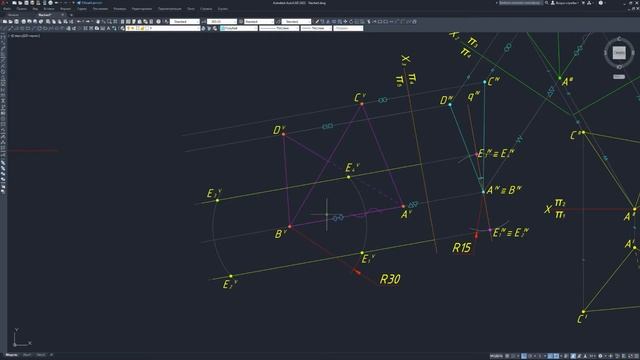Image resolution: width=640 pixels, height=360 pixels.
Task: Open the Правка menu
Action: 22,9
